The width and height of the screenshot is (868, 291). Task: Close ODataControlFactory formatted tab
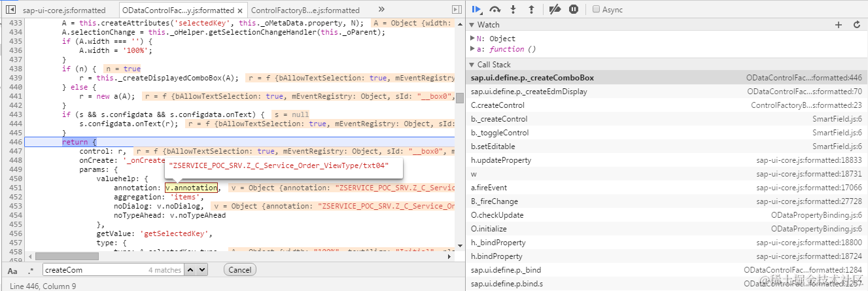240,10
